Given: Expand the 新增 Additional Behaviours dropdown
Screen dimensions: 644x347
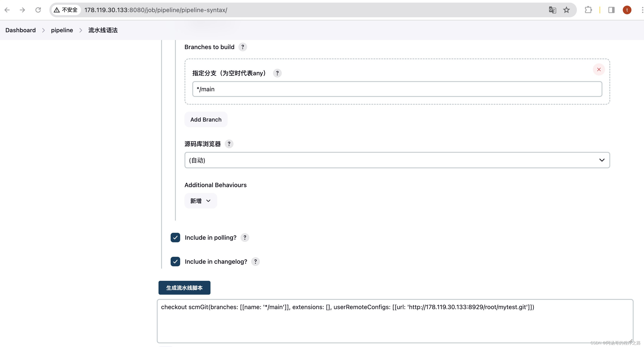Looking at the screenshot, I should tap(201, 201).
